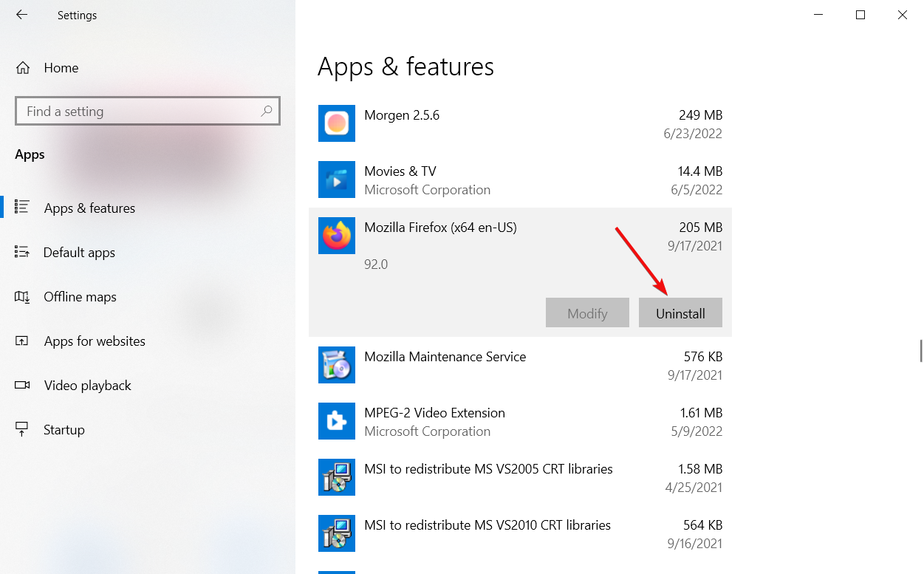Click Microsoft Corporation under Movies & TV
Image resolution: width=924 pixels, height=574 pixels.
427,190
